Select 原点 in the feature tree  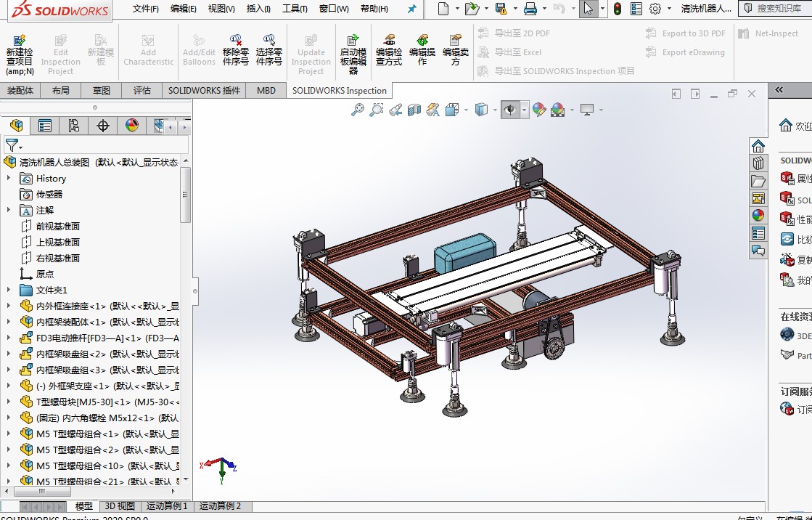[45, 274]
